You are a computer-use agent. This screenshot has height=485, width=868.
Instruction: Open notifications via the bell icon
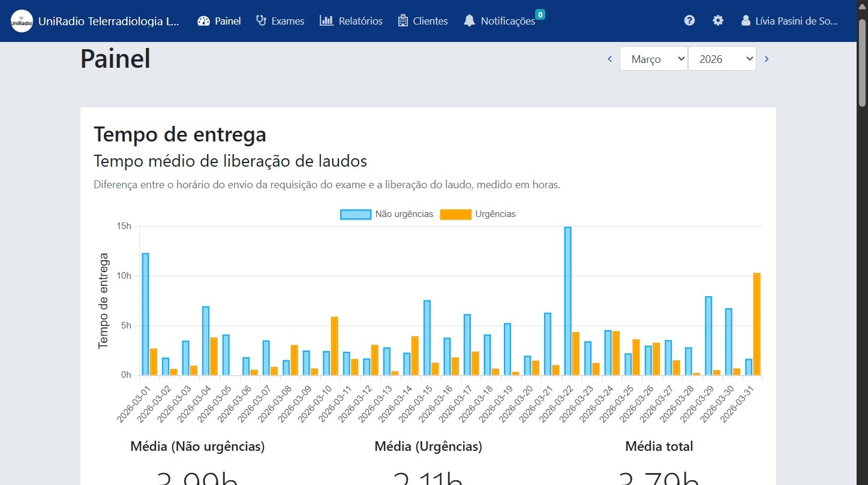click(468, 20)
